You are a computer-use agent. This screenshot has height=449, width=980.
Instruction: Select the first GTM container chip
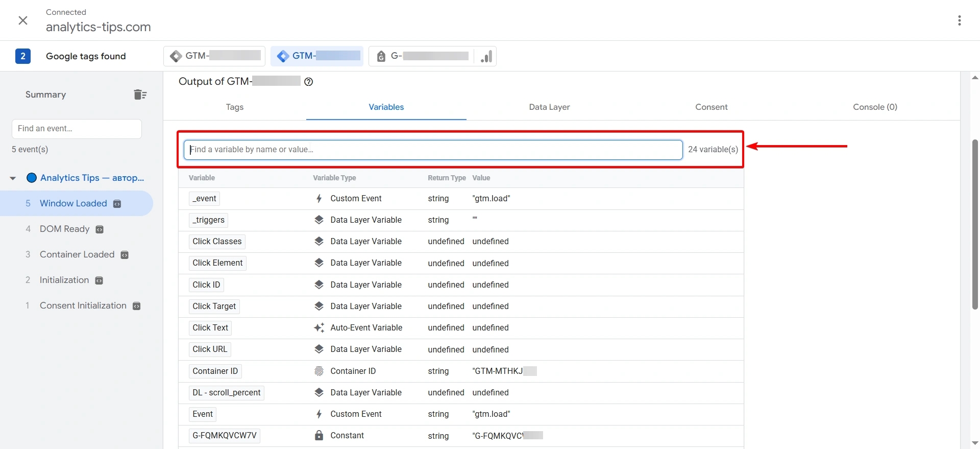pos(214,56)
